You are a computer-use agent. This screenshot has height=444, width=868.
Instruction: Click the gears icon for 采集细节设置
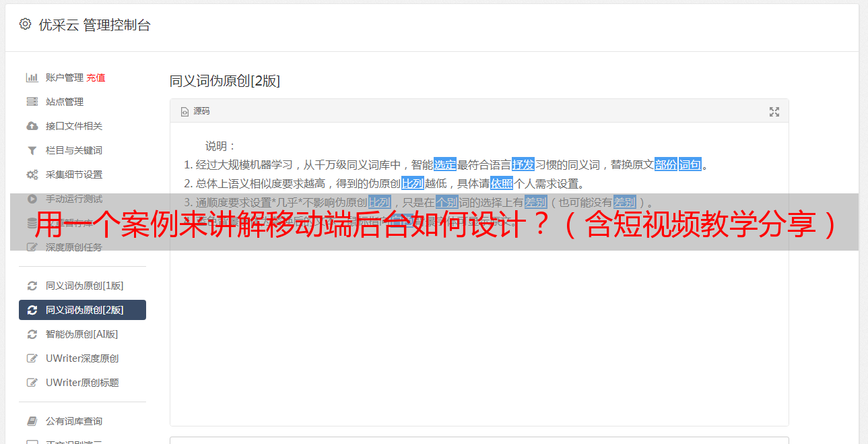pos(32,175)
